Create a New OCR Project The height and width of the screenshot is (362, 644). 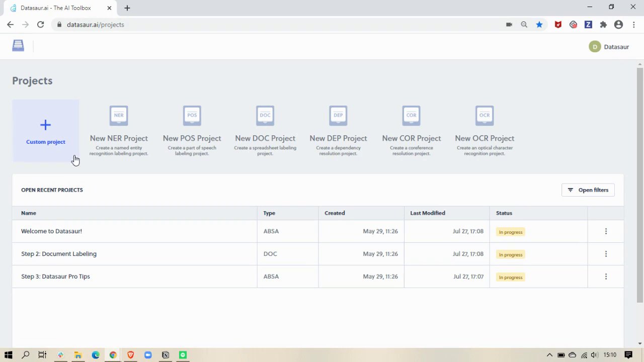(485, 131)
